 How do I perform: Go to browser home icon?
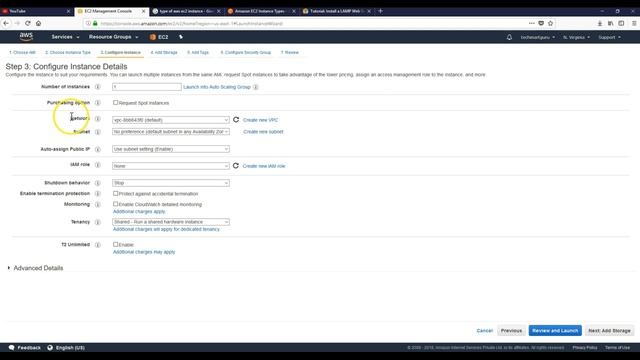38,23
